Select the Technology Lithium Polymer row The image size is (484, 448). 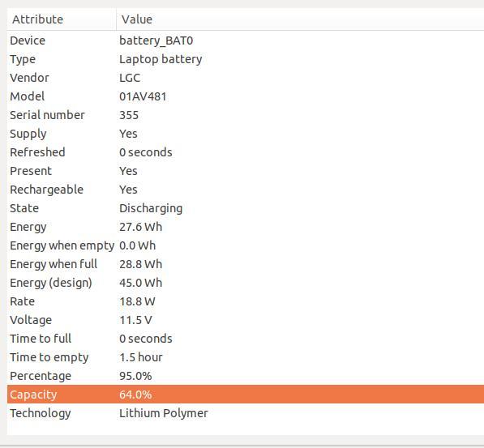[246, 413]
